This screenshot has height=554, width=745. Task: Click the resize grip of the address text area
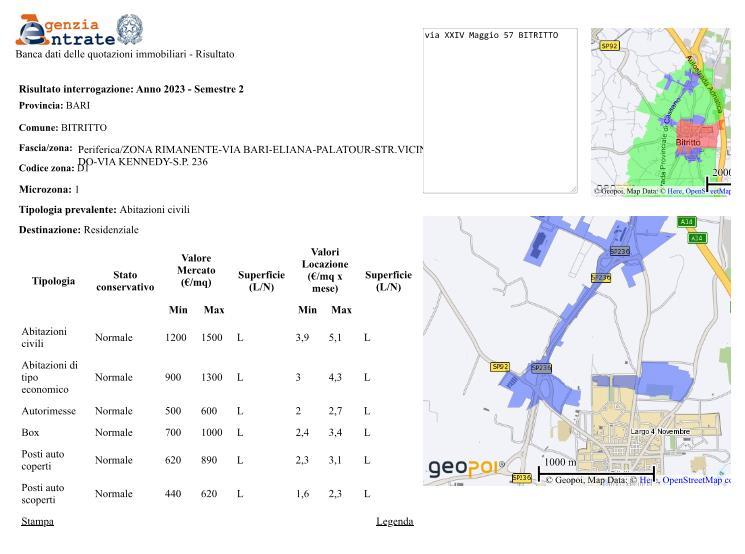point(573,189)
